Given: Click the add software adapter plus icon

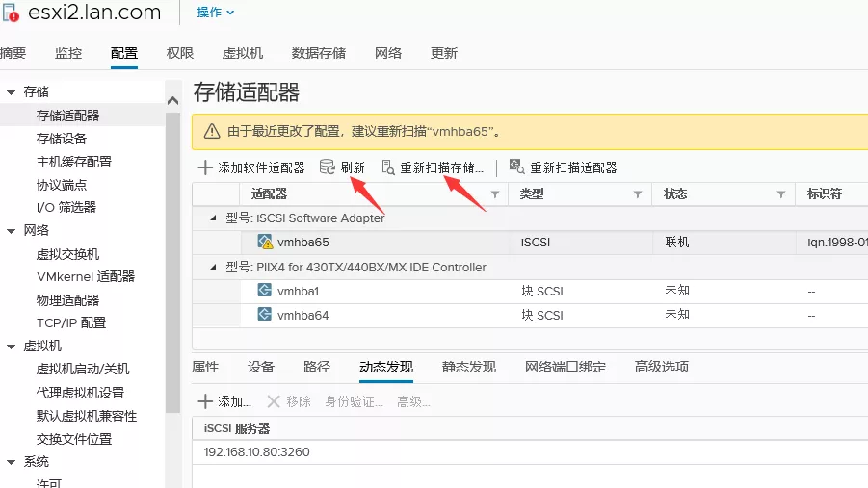Looking at the screenshot, I should pos(205,167).
